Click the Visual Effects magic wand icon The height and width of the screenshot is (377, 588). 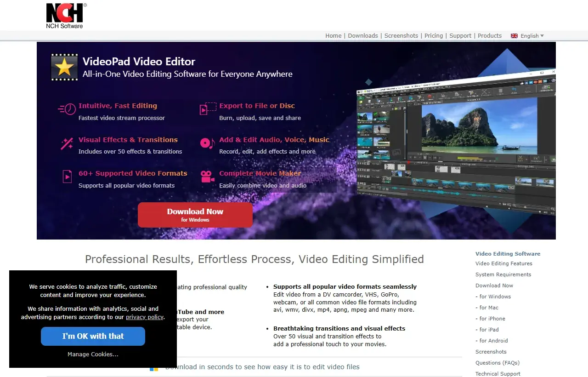point(67,143)
